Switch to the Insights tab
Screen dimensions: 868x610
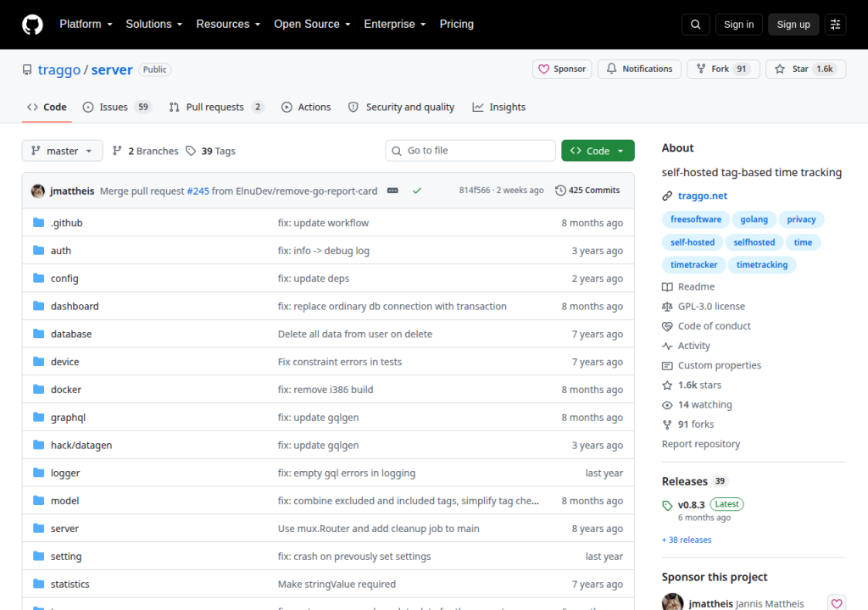498,107
